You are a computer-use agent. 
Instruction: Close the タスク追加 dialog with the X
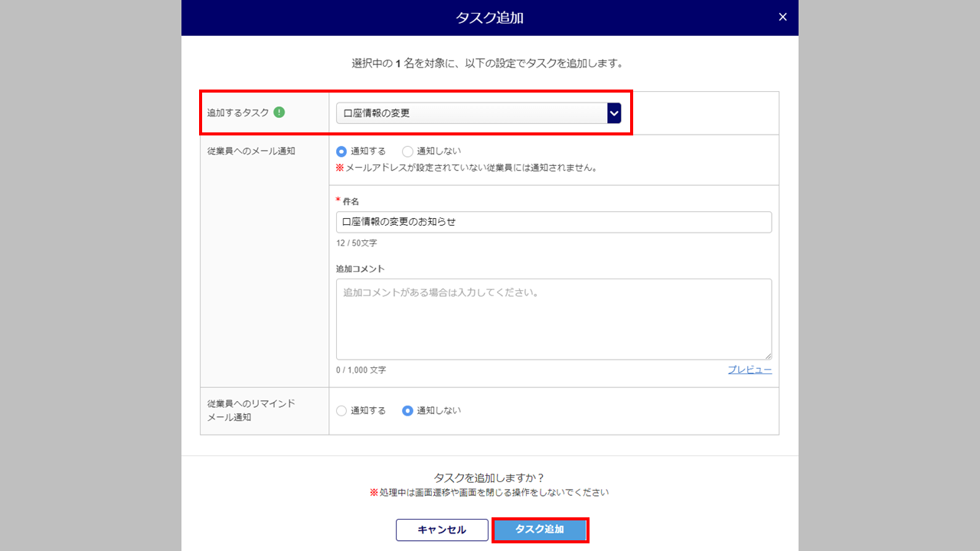pos(782,17)
